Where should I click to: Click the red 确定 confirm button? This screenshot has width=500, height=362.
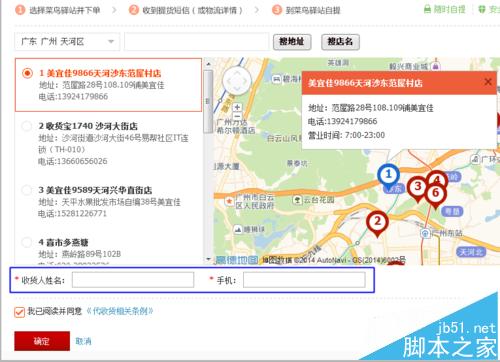(x=42, y=341)
